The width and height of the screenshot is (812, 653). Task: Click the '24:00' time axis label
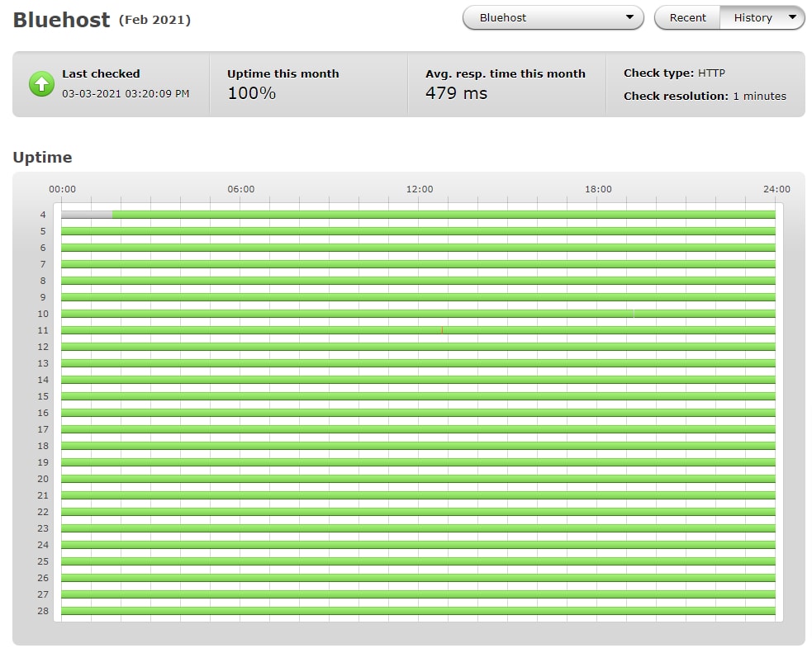coord(776,189)
